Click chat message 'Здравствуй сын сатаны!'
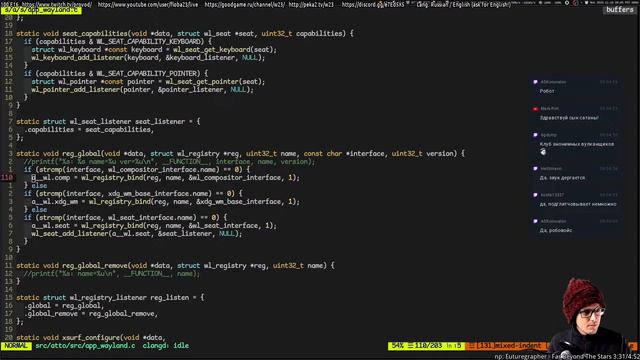This screenshot has height=360, width=640. [x=569, y=118]
